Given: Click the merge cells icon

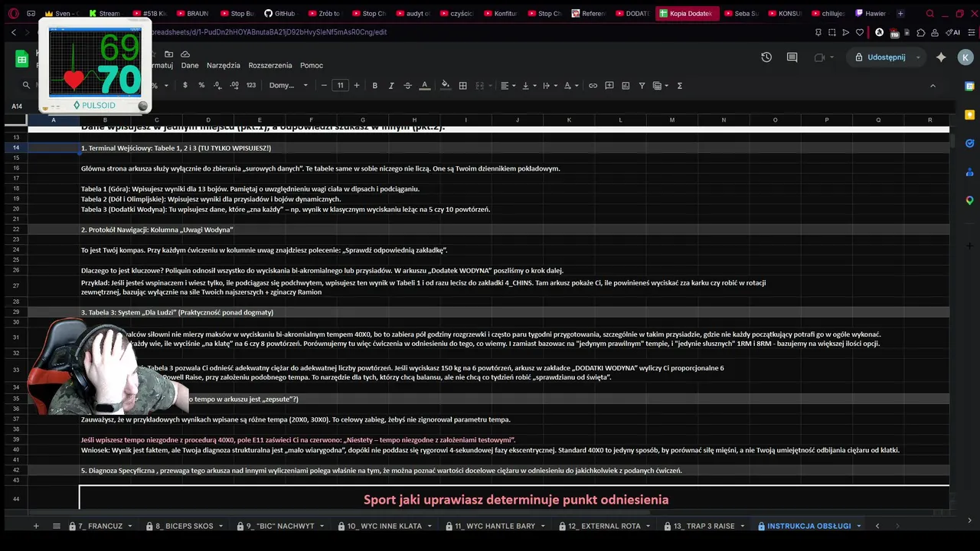Looking at the screenshot, I should [x=481, y=86].
